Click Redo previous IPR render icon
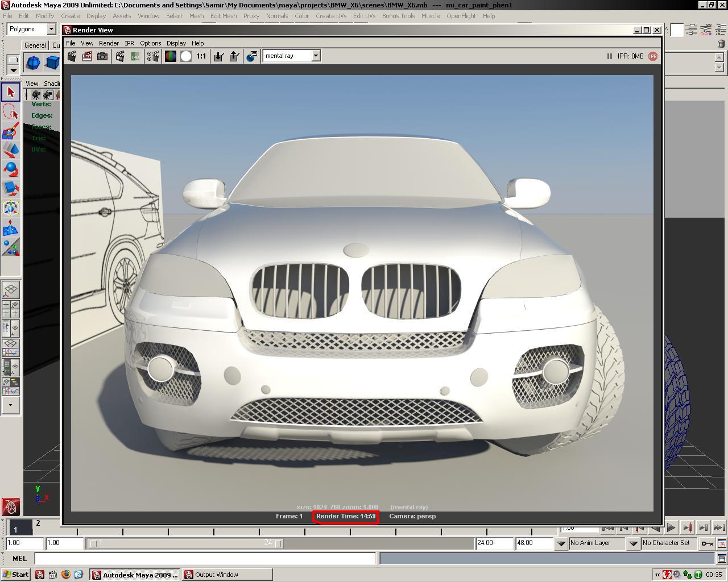728x582 pixels. coord(120,56)
